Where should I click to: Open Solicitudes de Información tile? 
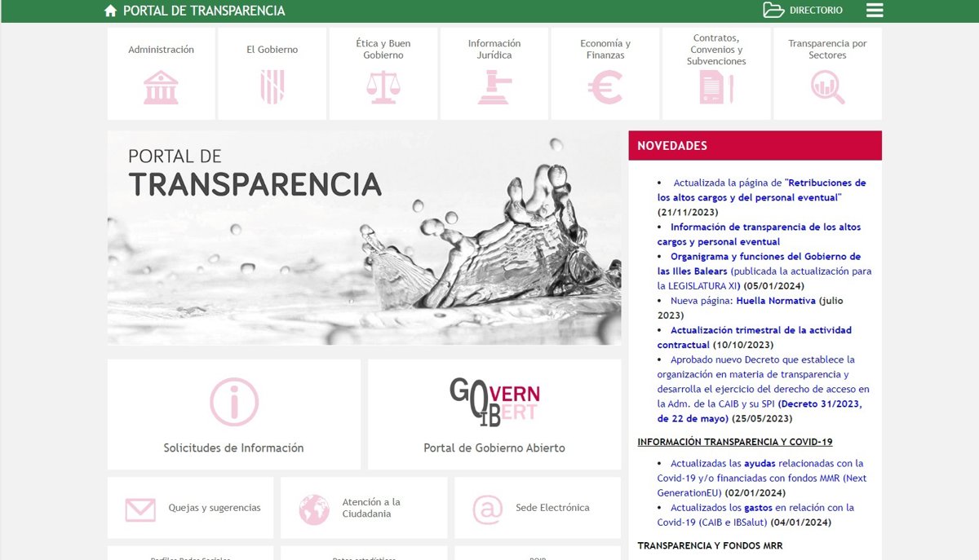pos(233,414)
